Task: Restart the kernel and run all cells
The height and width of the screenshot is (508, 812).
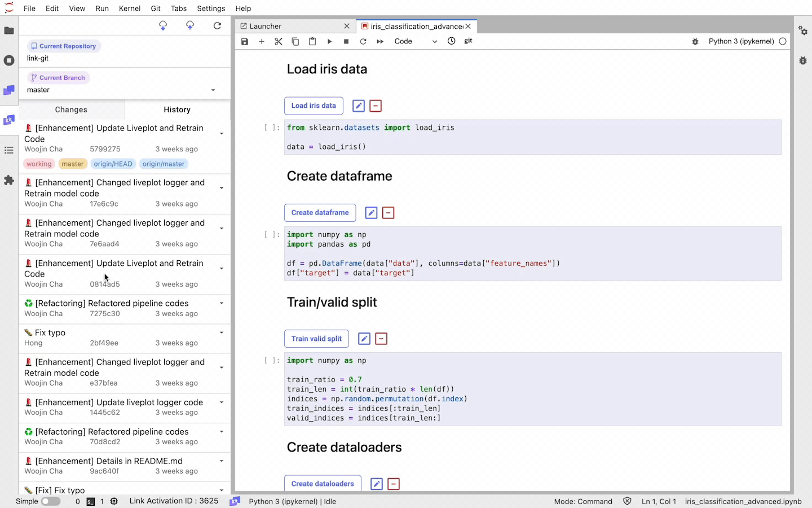Action: pyautogui.click(x=379, y=41)
